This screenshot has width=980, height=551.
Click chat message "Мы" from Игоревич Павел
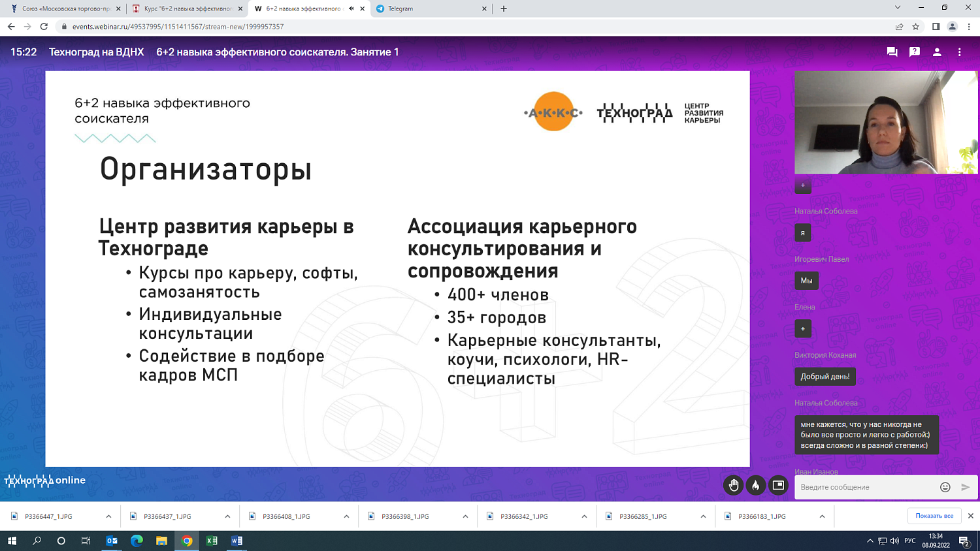pos(806,281)
